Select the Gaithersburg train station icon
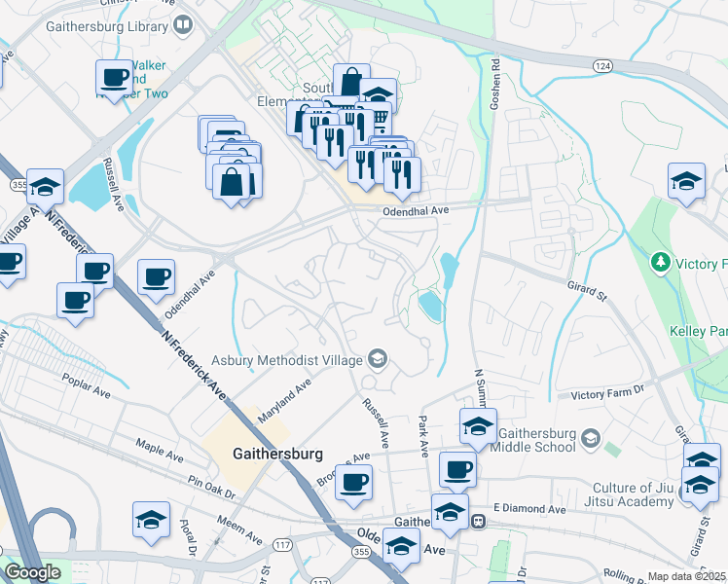 click(478, 522)
